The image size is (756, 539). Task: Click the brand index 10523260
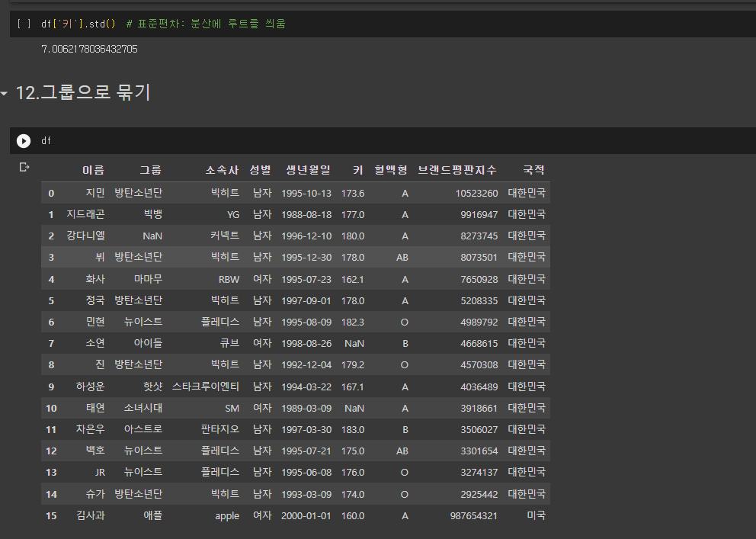(x=477, y=194)
